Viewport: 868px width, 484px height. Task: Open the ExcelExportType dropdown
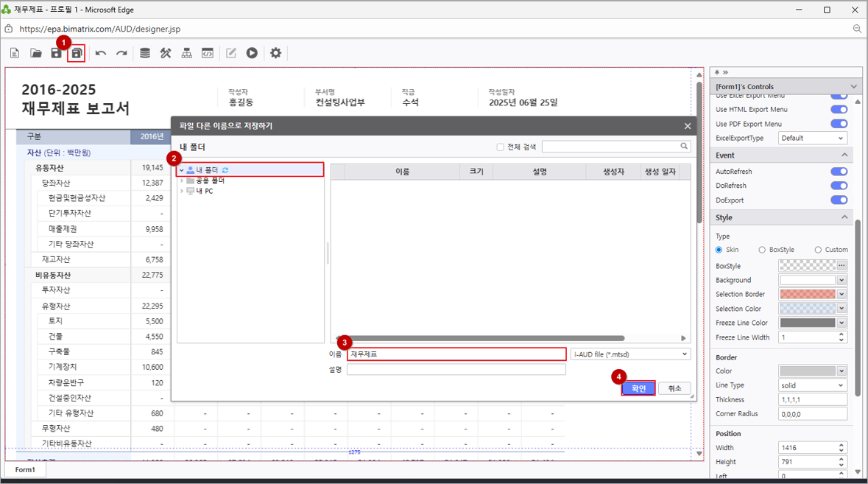[811, 138]
